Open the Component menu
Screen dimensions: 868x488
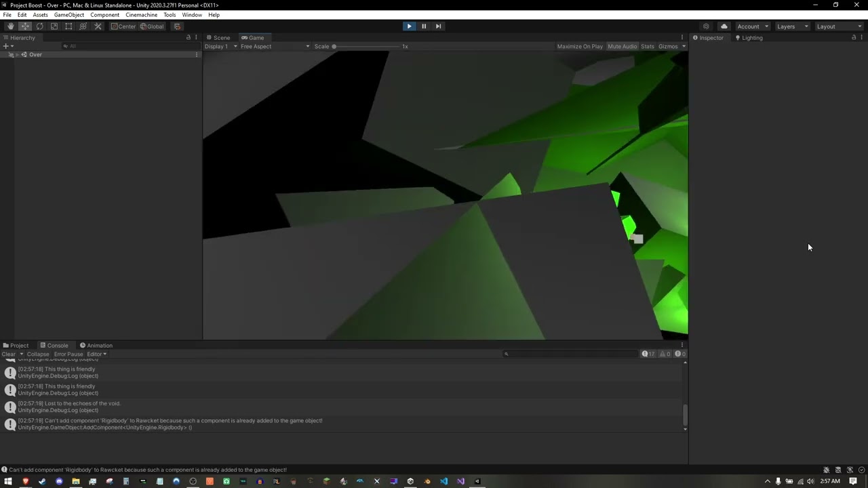[x=104, y=15]
